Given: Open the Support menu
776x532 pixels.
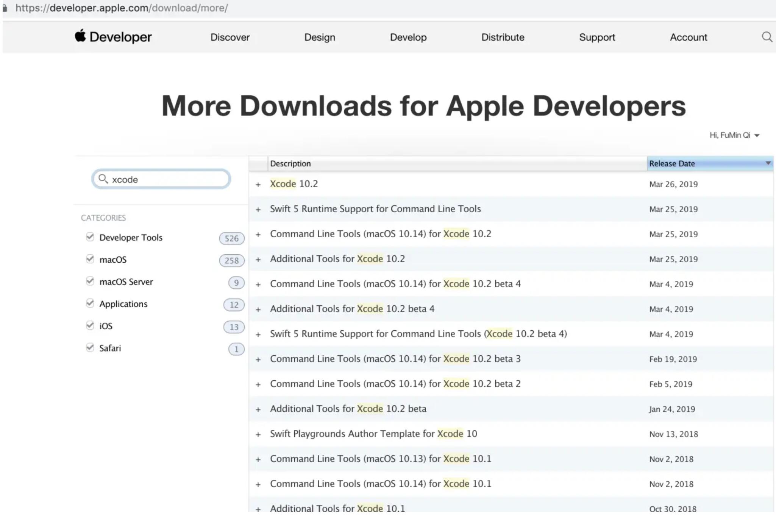Looking at the screenshot, I should (x=597, y=37).
